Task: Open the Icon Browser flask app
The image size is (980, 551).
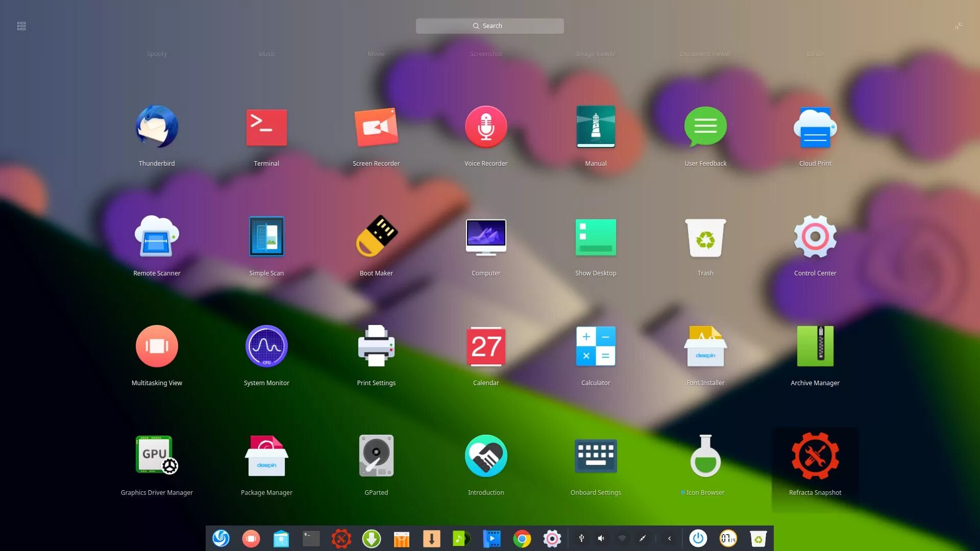Action: tap(705, 456)
